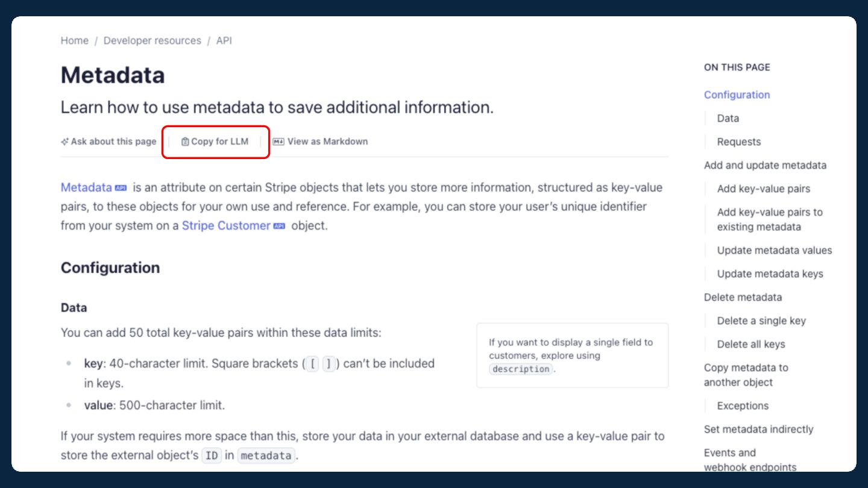
Task: Jump to Delete a single key
Action: [761, 321]
